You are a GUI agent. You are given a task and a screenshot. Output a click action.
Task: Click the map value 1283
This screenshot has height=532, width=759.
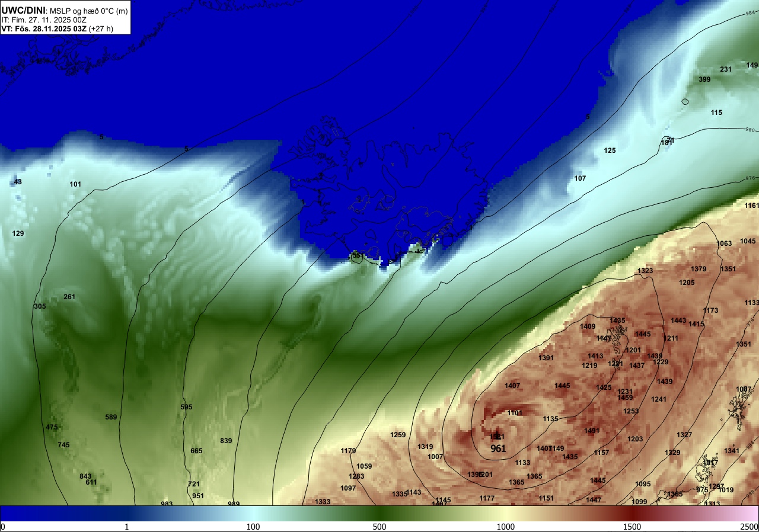[356, 476]
